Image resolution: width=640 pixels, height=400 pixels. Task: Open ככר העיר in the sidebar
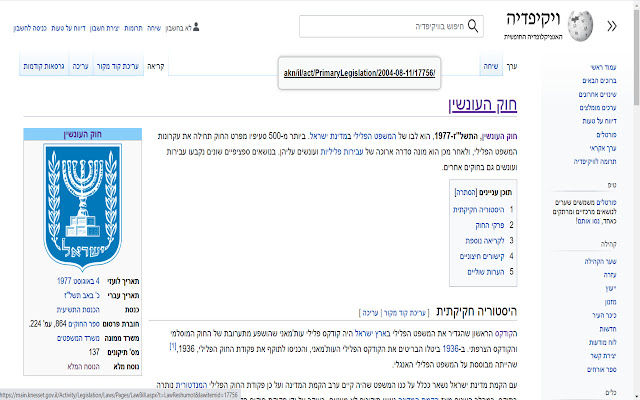(x=604, y=315)
